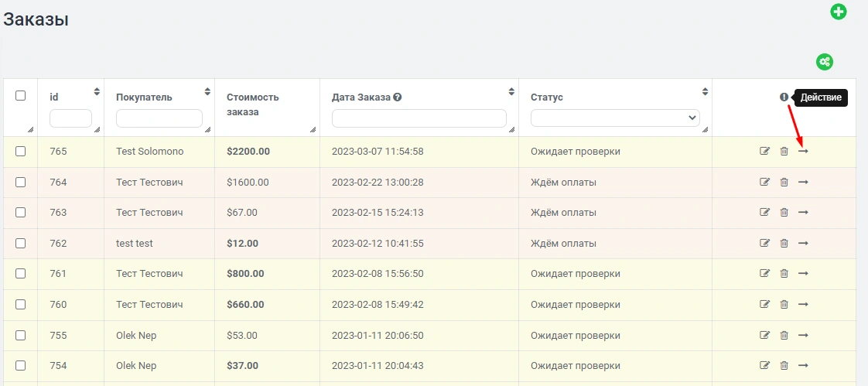Screen dimensions: 868x386
Task: Click the Покупатель filter input field
Action: pyautogui.click(x=159, y=118)
